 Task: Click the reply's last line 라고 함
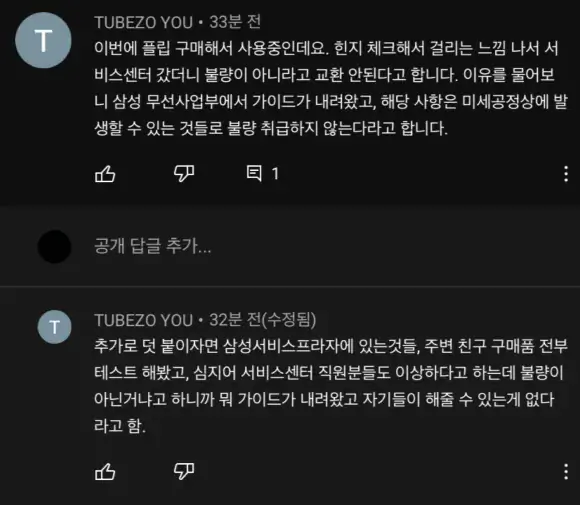(x=120, y=426)
